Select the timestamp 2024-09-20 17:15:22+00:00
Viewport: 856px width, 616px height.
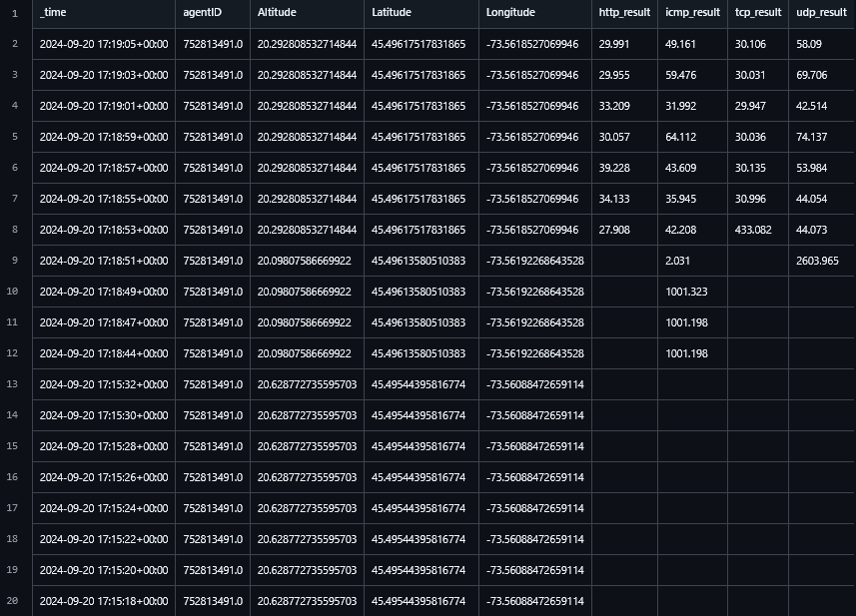tap(104, 539)
